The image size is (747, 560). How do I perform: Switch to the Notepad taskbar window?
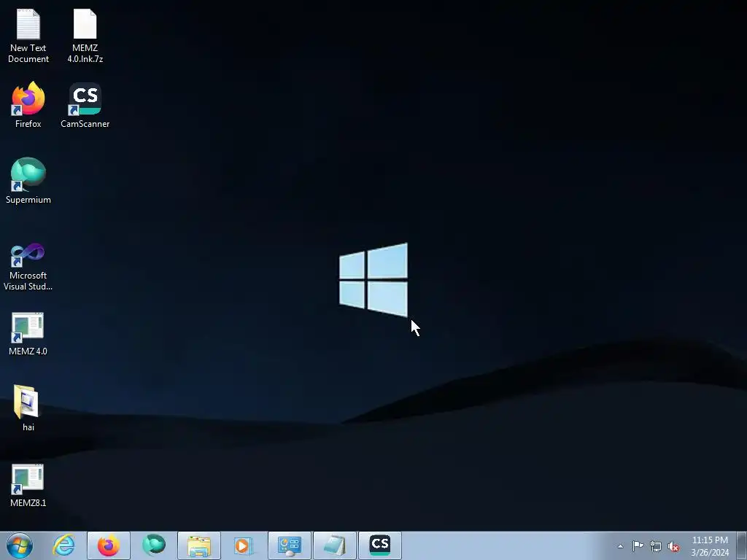(335, 545)
